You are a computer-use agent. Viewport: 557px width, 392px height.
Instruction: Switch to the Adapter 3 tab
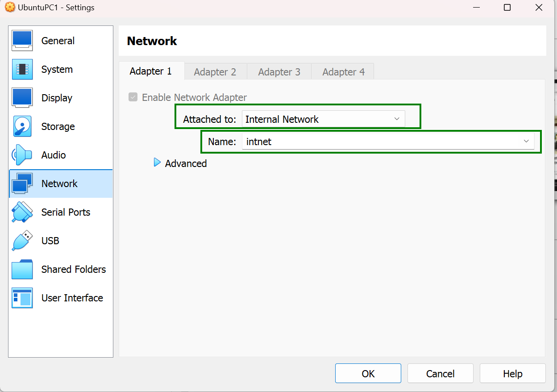279,72
